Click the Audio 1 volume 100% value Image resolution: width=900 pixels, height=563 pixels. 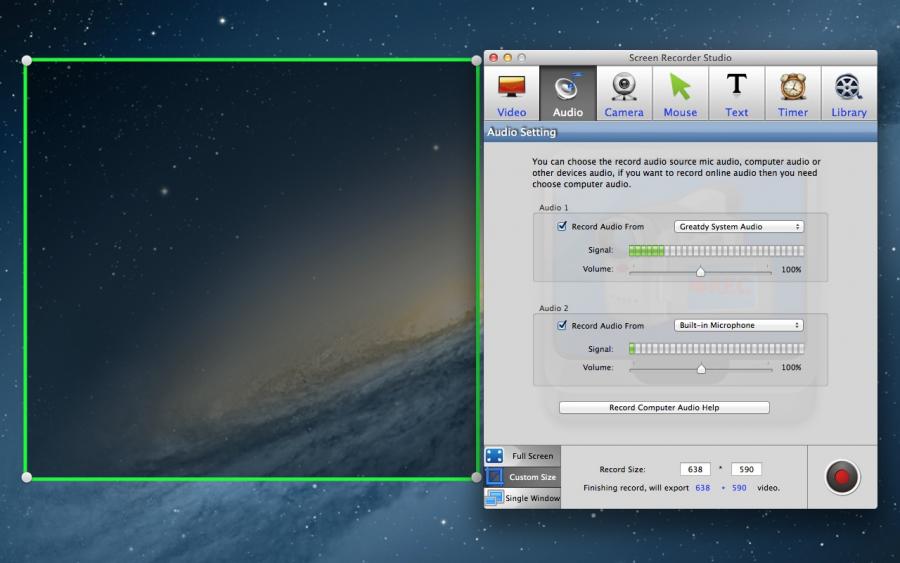792,269
